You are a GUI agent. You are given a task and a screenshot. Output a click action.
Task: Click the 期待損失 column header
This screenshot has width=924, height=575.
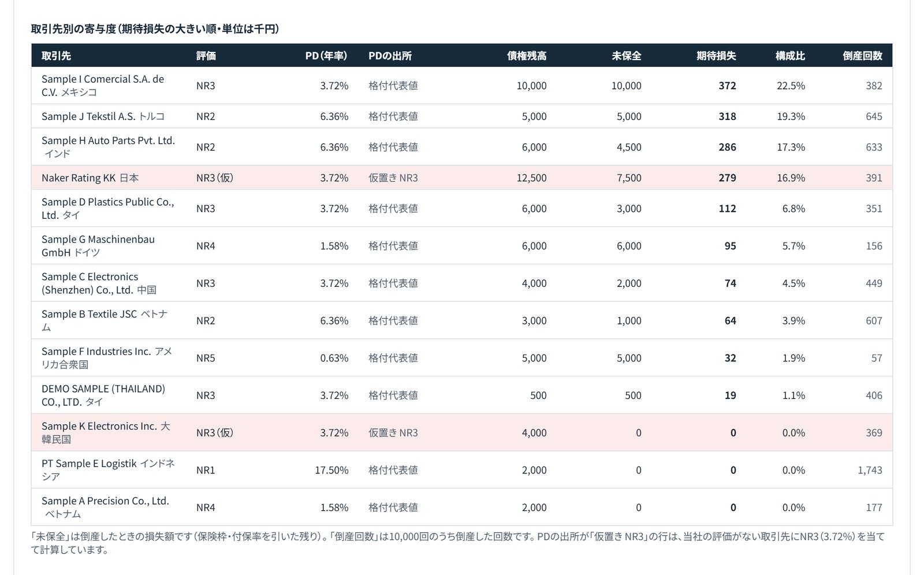coord(716,56)
